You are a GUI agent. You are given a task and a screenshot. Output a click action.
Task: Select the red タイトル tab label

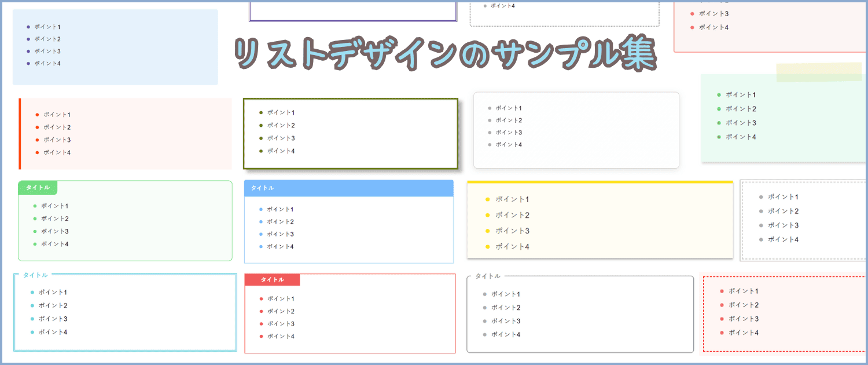272,280
